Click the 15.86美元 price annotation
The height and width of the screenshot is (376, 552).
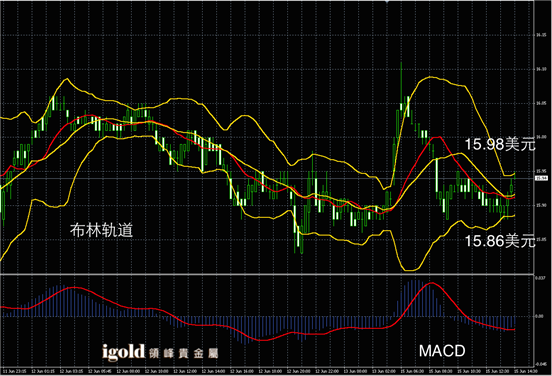500,241
